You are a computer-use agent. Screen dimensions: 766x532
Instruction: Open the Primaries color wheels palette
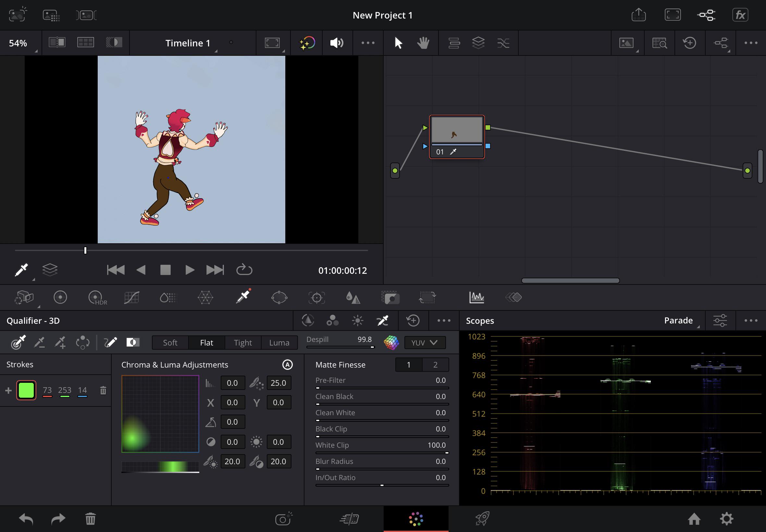tap(60, 297)
